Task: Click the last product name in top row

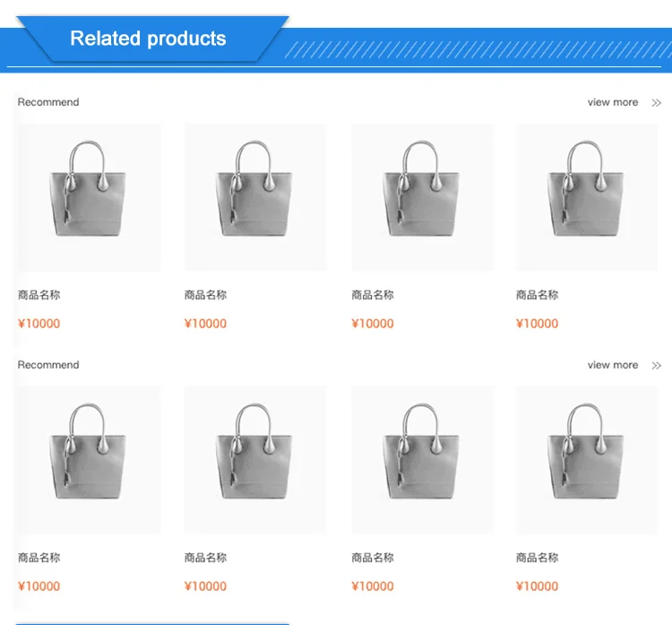Action: click(538, 295)
